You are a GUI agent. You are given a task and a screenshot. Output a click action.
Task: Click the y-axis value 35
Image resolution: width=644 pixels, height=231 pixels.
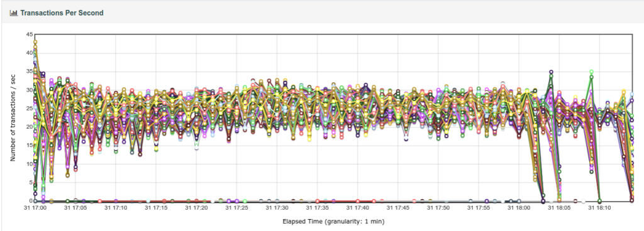(29, 72)
